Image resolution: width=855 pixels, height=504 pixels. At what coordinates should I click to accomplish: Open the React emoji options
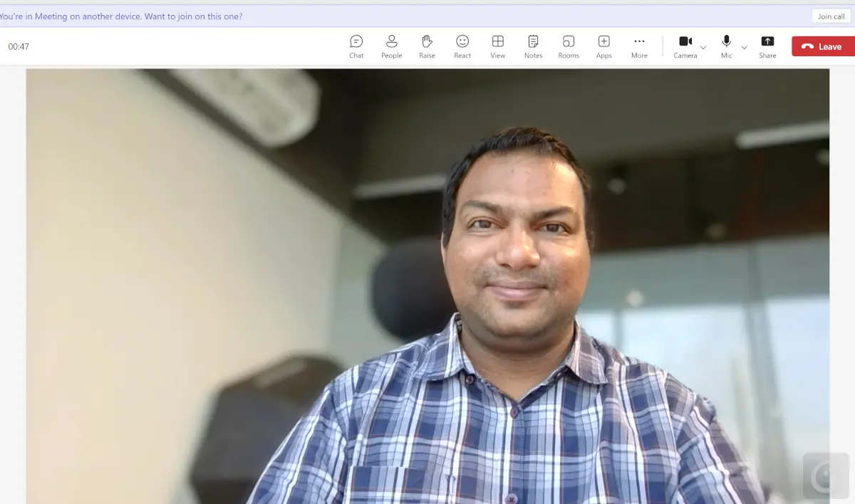[x=462, y=46]
